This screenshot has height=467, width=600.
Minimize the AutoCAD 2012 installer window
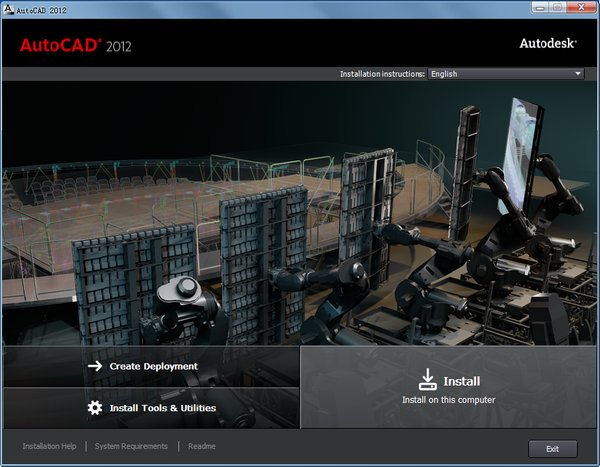point(540,8)
